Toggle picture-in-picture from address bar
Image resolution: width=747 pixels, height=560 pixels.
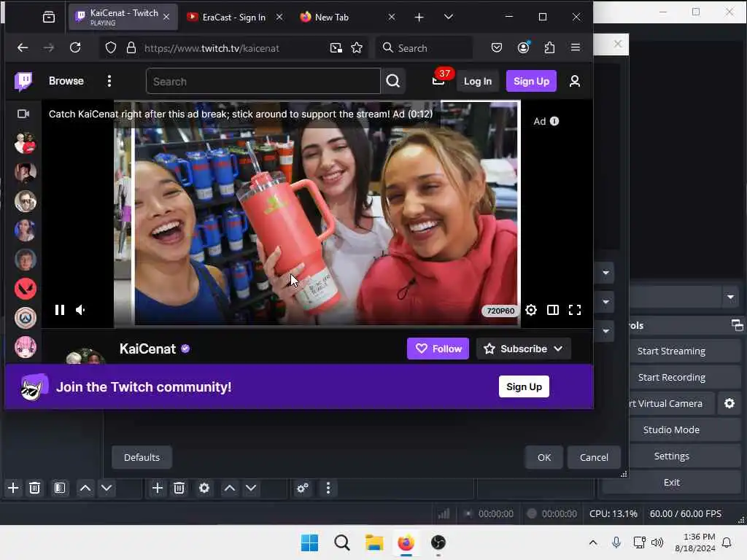(336, 47)
